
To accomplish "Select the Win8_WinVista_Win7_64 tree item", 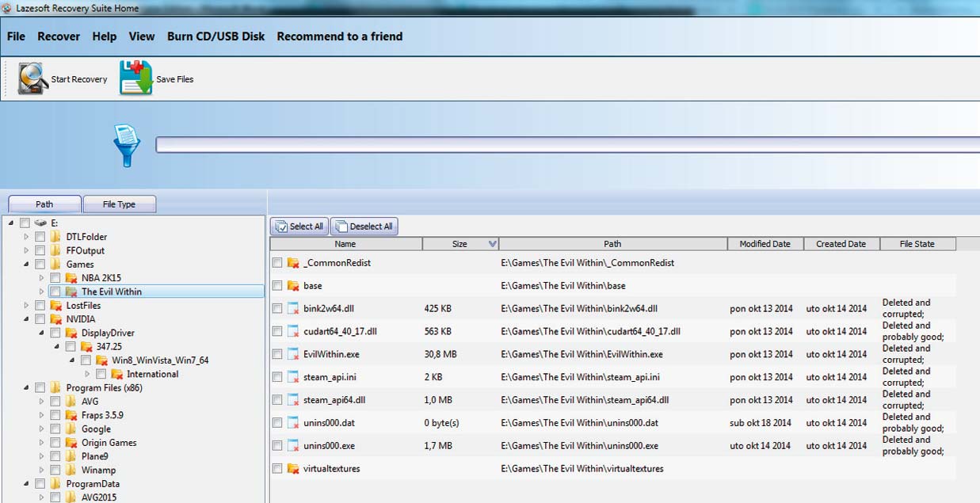I will [160, 360].
